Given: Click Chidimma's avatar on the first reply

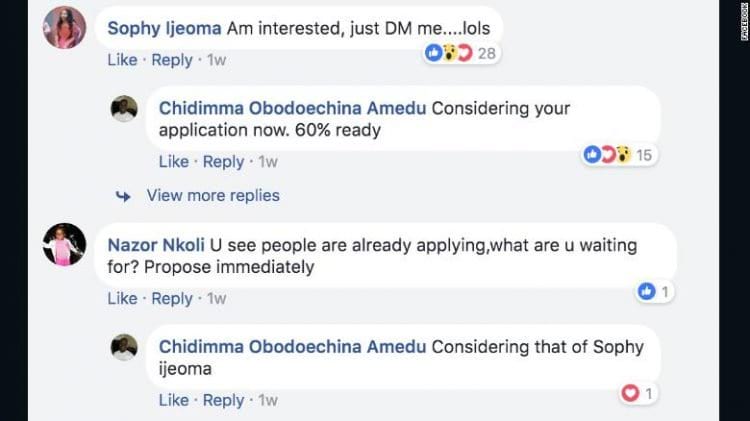Looking at the screenshot, I should (124, 109).
